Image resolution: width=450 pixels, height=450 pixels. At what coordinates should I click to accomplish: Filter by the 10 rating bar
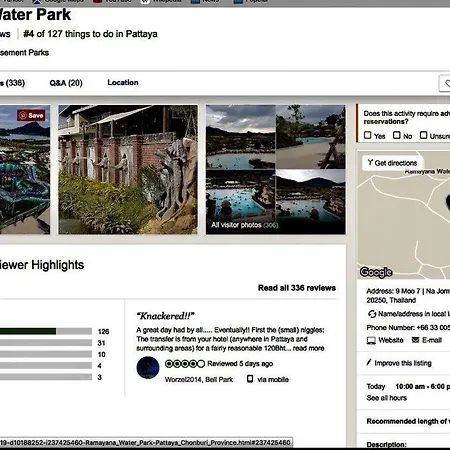click(x=46, y=354)
